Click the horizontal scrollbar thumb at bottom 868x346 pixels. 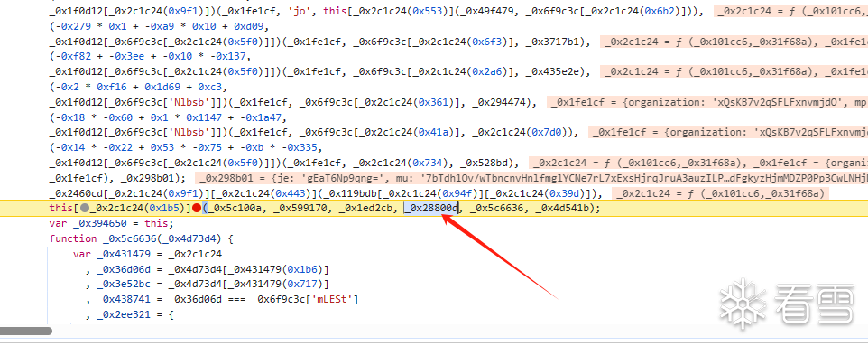coord(26,331)
